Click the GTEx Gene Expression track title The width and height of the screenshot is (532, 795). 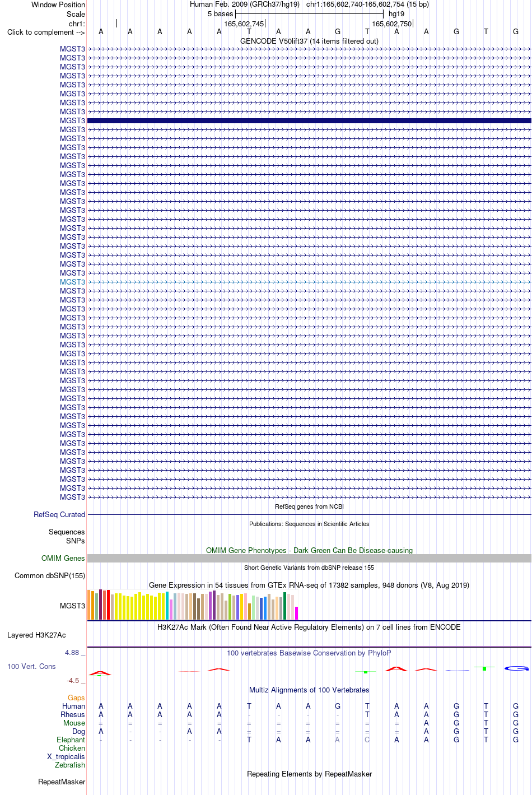309,585
